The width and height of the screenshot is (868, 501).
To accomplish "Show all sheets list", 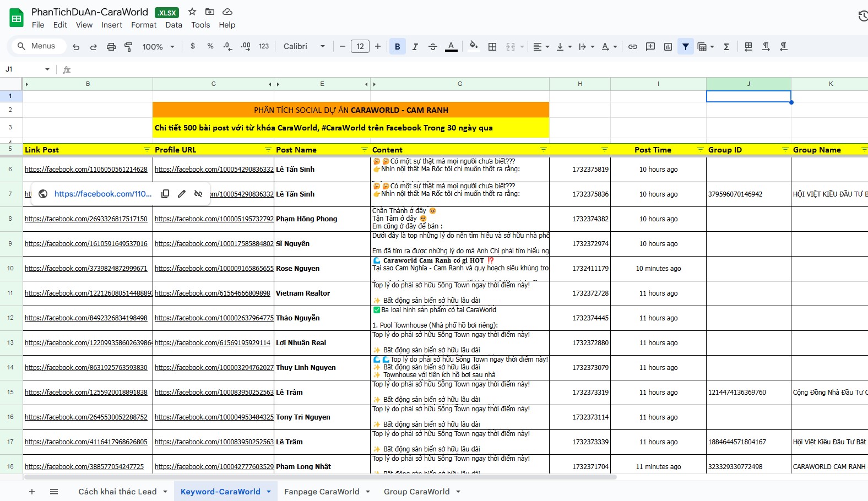I will coord(54,492).
